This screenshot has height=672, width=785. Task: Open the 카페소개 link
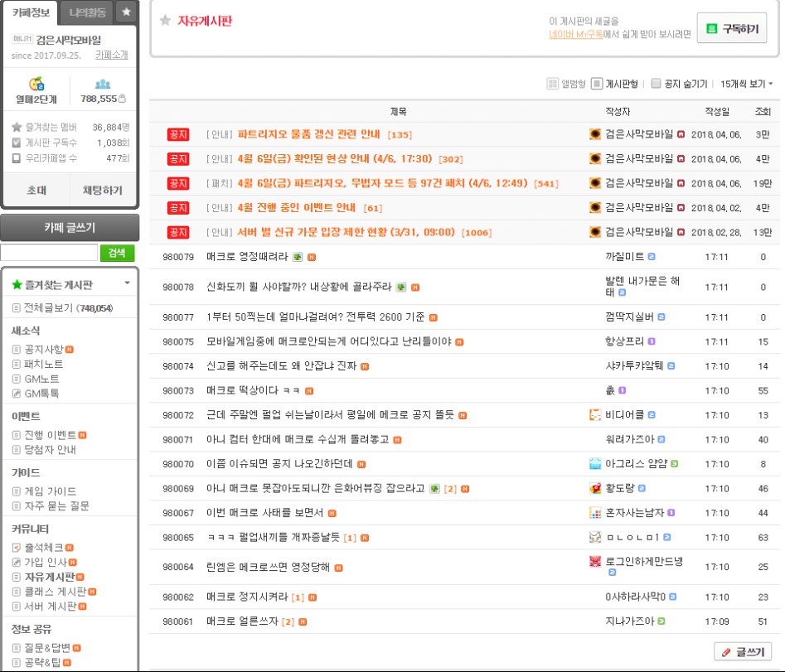112,55
